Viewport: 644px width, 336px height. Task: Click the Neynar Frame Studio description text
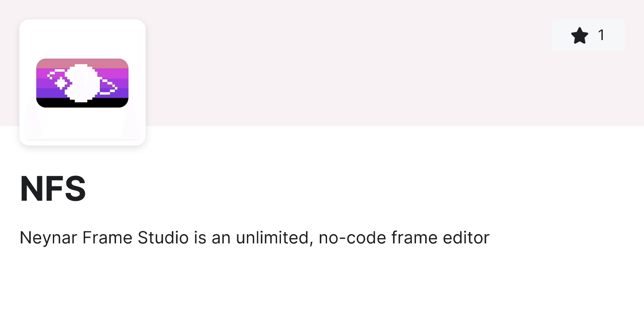pos(255,238)
